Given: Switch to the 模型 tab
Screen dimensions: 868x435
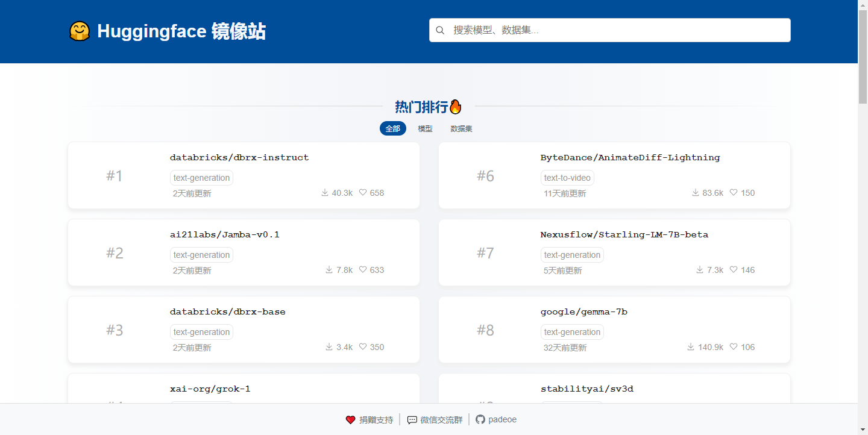Looking at the screenshot, I should (426, 128).
